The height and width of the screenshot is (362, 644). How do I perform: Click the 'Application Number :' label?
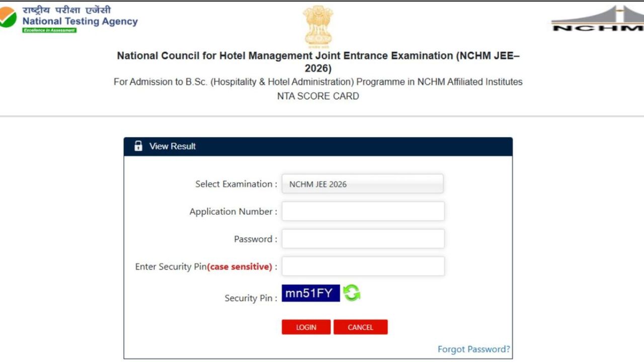233,212
